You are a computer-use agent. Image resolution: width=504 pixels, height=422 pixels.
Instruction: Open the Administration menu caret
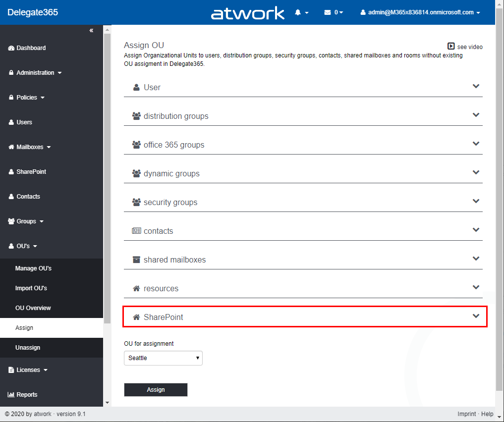coord(60,73)
